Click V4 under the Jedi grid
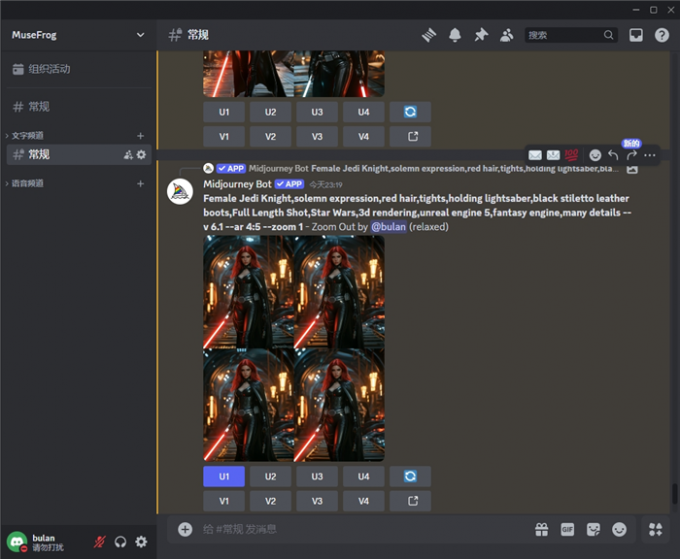This screenshot has width=680, height=559. 363,501
